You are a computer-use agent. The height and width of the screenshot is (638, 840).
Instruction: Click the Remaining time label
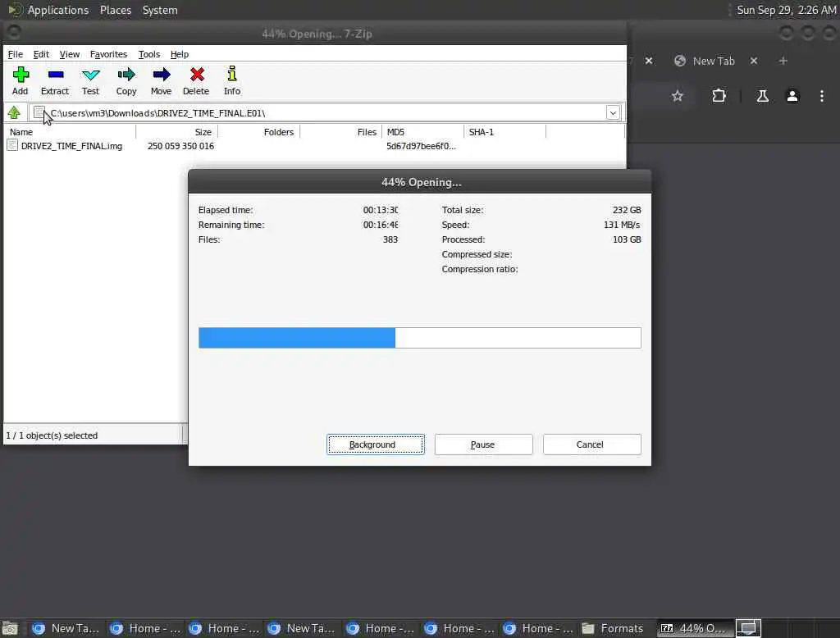pyautogui.click(x=231, y=225)
